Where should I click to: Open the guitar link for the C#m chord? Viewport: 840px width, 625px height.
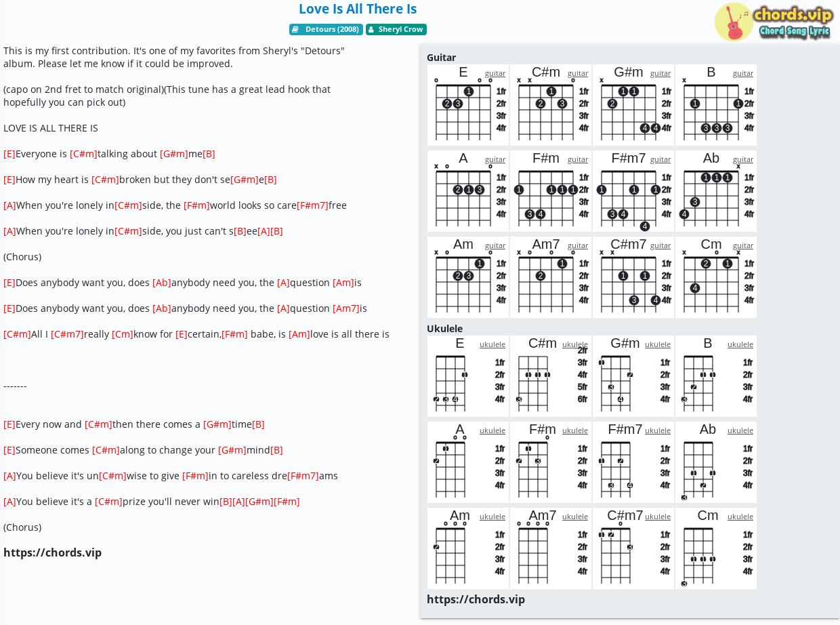coord(578,73)
